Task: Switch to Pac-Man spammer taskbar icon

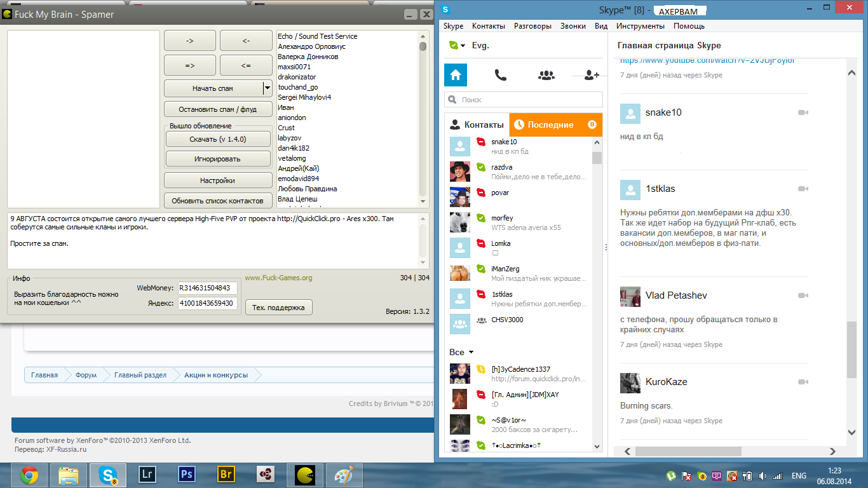Action: coord(306,475)
